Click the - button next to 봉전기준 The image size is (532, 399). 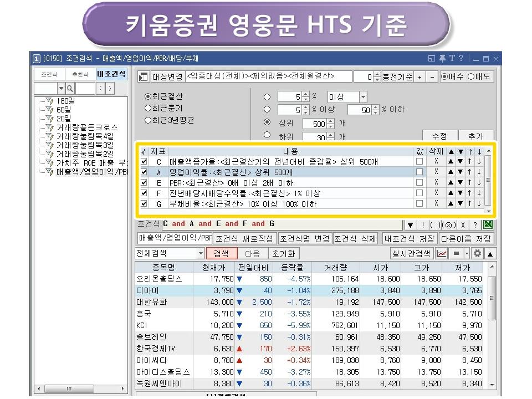click(x=432, y=77)
